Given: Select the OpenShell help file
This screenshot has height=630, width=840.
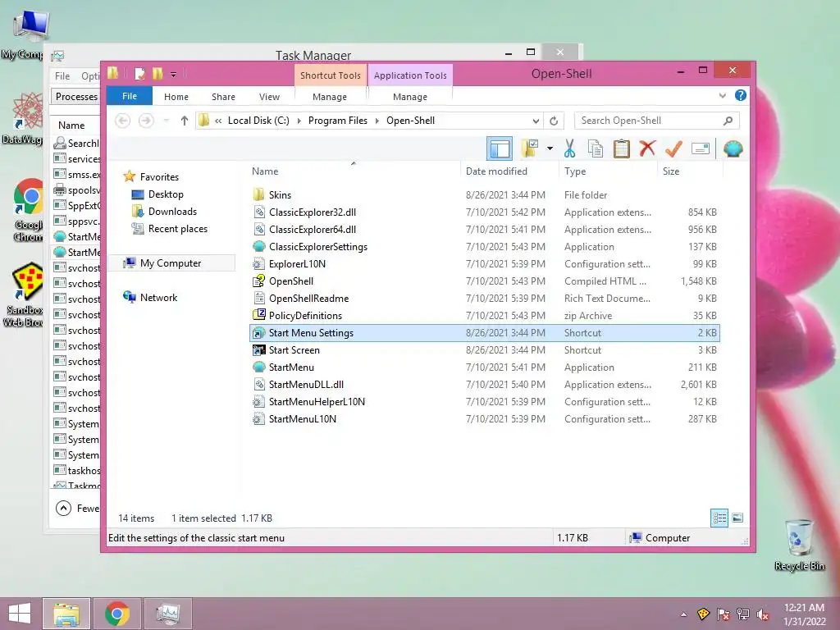Looking at the screenshot, I should pyautogui.click(x=485, y=281).
